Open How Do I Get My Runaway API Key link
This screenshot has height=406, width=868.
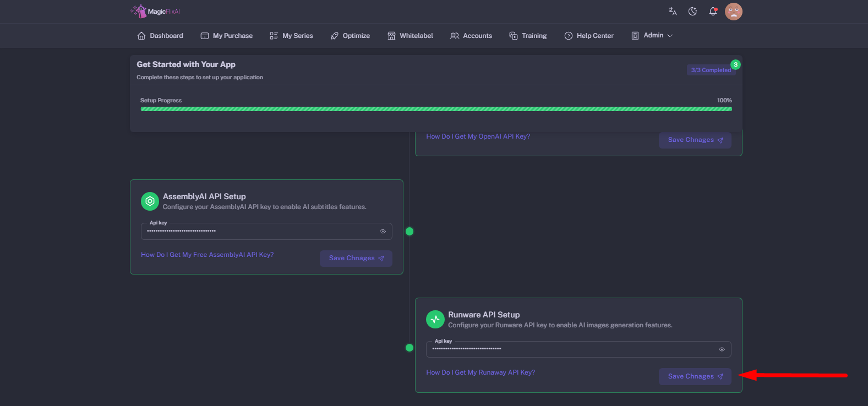tap(481, 372)
